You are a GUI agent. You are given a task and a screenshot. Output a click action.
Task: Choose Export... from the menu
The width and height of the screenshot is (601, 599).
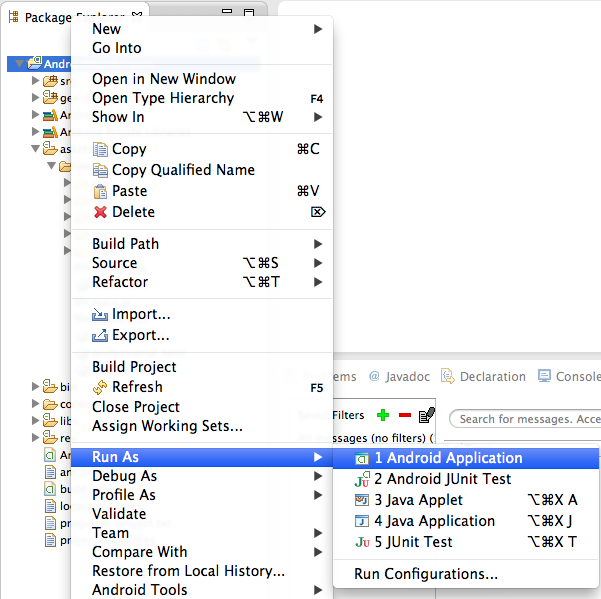202,335
